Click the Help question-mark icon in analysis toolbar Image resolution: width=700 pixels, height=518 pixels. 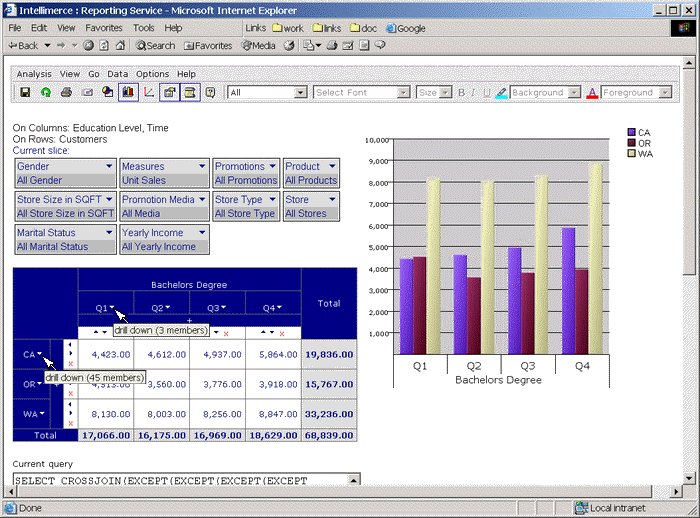210,92
